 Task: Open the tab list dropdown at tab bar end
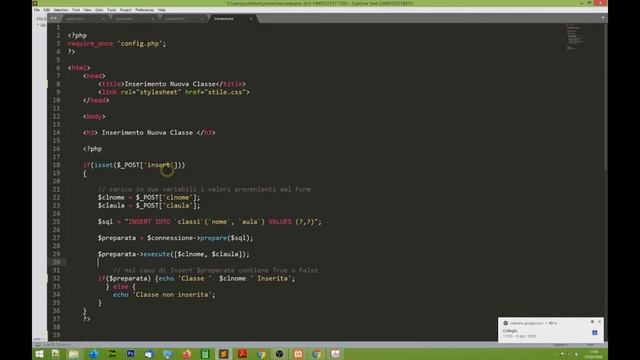tap(602, 18)
